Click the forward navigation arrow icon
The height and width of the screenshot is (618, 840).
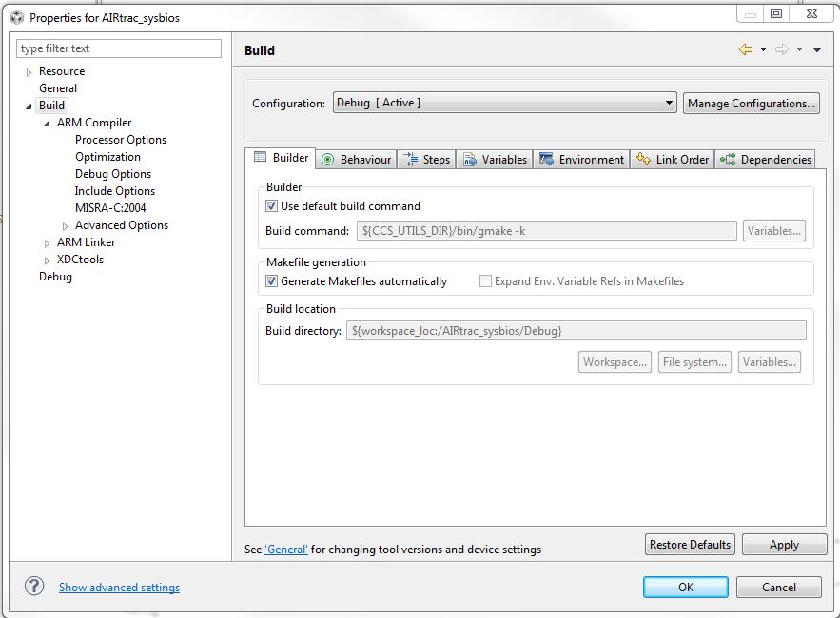(x=782, y=49)
